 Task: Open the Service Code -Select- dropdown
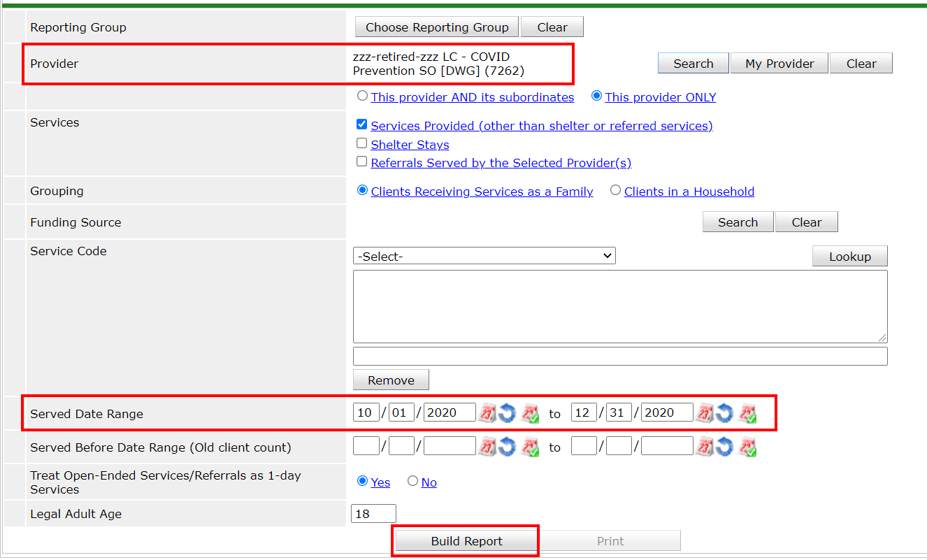point(484,256)
